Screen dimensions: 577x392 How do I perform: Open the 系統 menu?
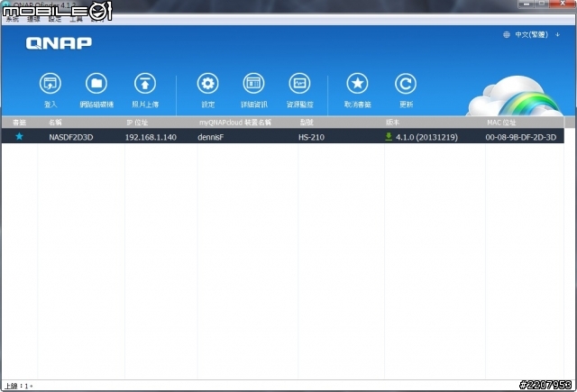coord(12,19)
